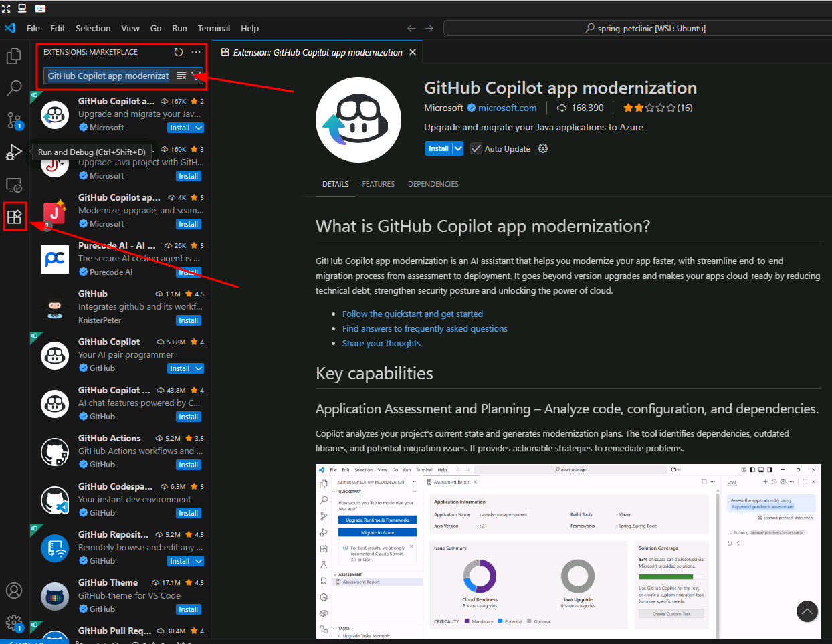
Task: Open the Source Control view
Action: pyautogui.click(x=13, y=120)
